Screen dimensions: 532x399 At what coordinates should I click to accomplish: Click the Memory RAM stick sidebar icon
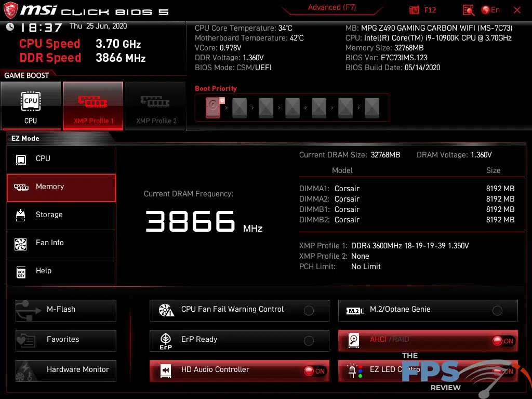click(x=21, y=187)
